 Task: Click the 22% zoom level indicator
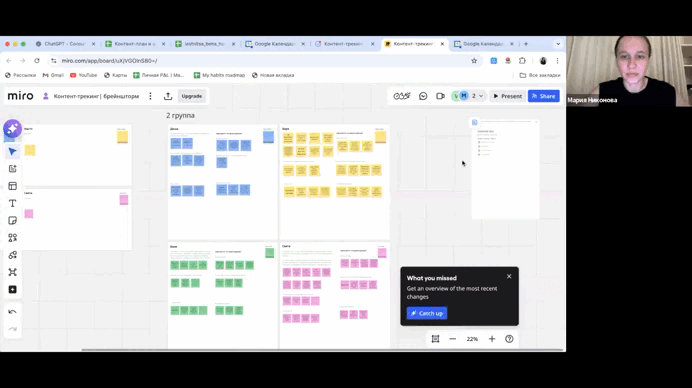point(472,339)
